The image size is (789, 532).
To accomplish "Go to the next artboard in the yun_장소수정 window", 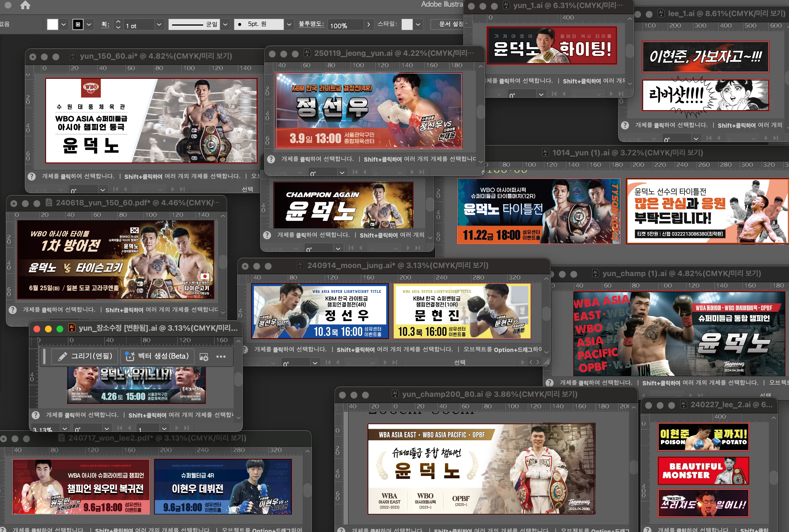I will coord(177,428).
